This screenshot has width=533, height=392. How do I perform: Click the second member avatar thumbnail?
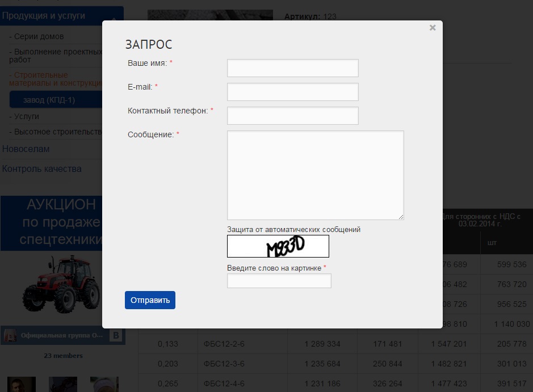pyautogui.click(x=63, y=384)
